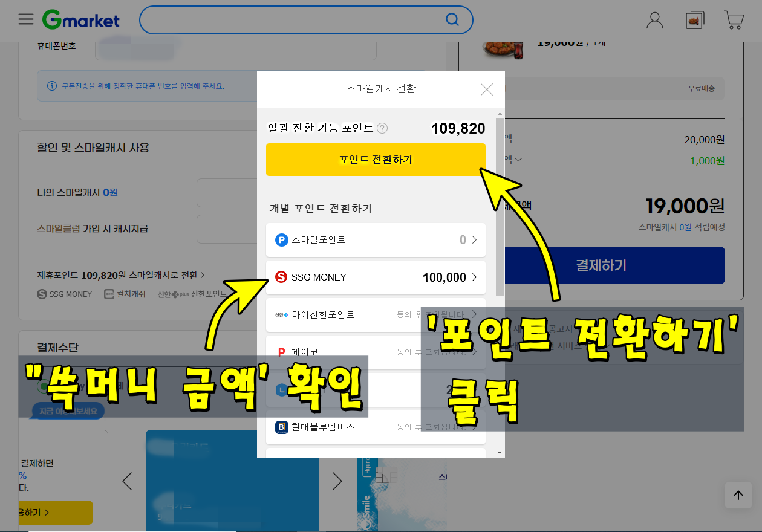Click the 나의 스마일캐시 input field
The height and width of the screenshot is (532, 762).
227,193
